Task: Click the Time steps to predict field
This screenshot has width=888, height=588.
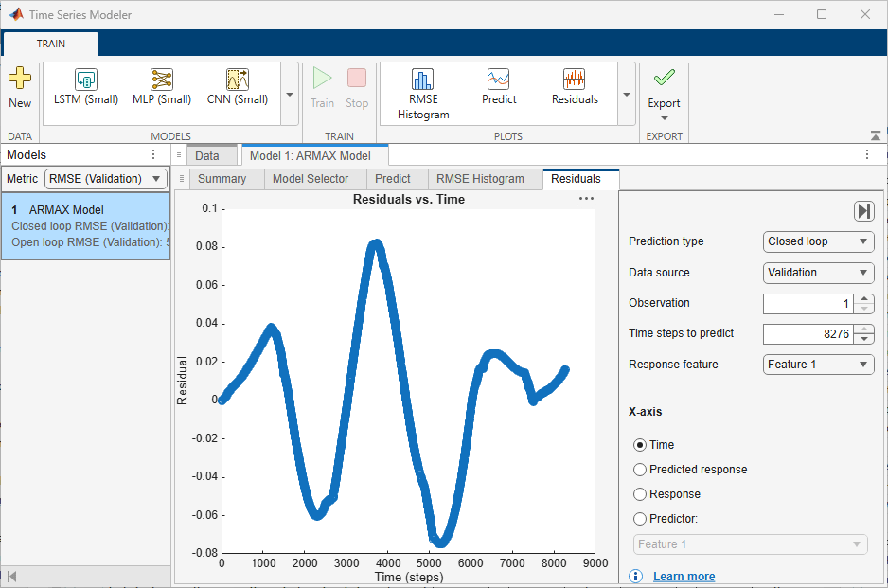Action: pos(808,334)
